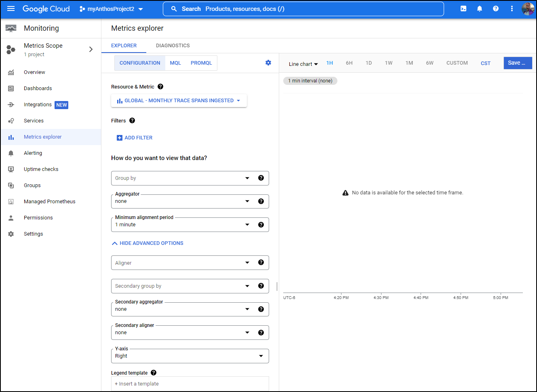Change the CST time zone
The image size is (537, 392).
(486, 63)
